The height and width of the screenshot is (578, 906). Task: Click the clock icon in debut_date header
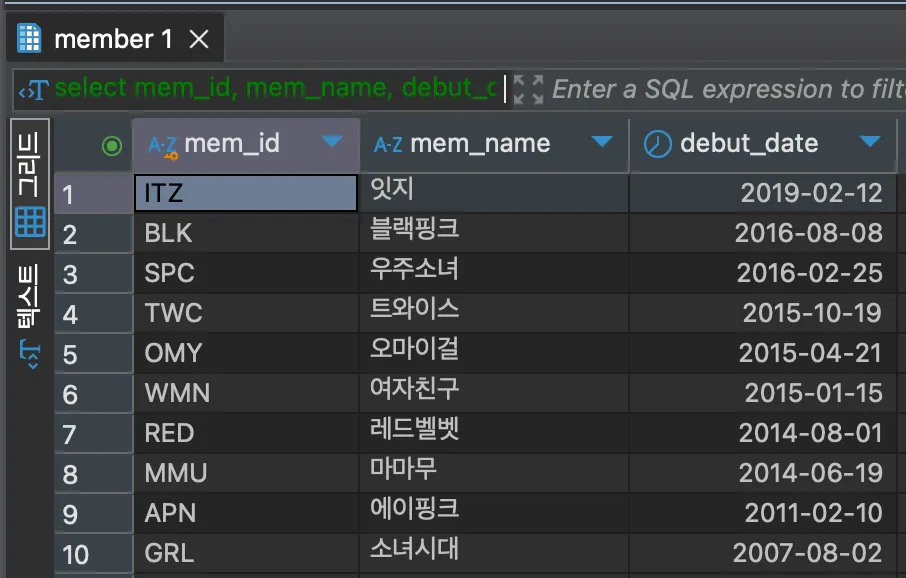coord(658,144)
